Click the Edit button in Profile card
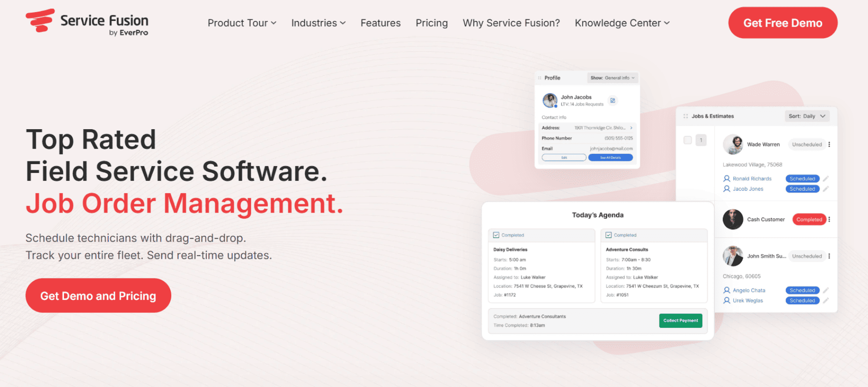 point(564,158)
